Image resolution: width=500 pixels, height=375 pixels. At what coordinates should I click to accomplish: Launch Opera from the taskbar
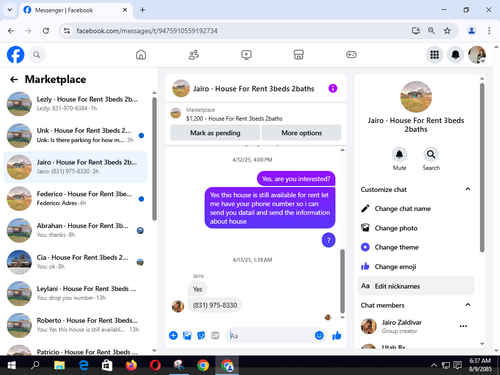(155, 365)
